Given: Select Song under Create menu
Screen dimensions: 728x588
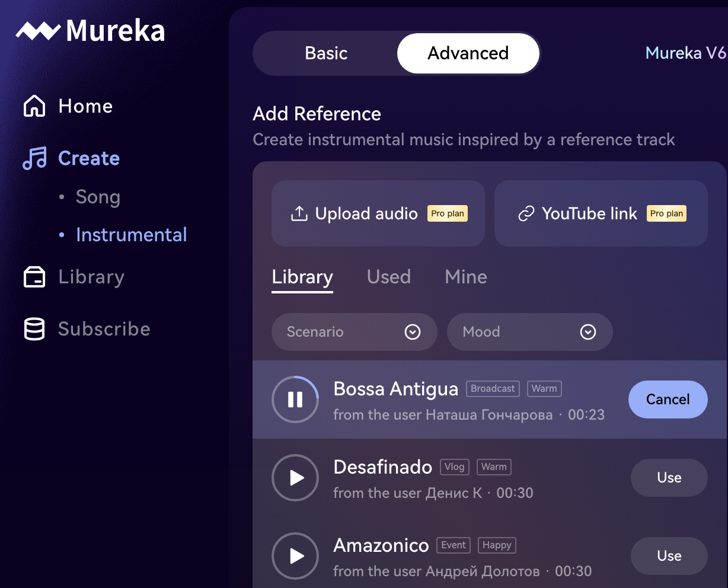Looking at the screenshot, I should tap(98, 197).
